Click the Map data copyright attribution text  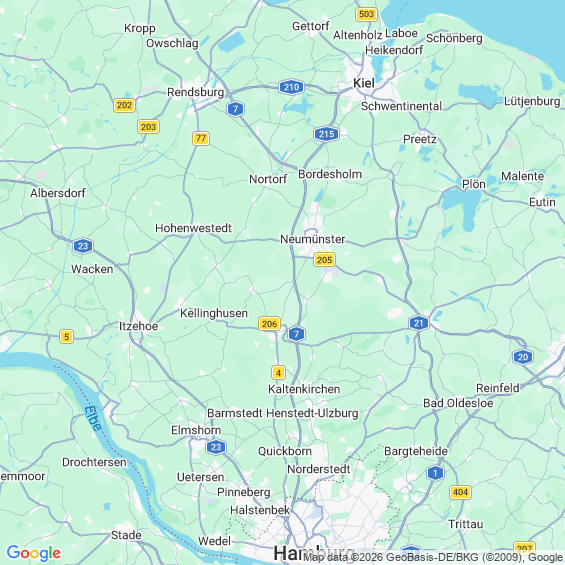tap(434, 558)
